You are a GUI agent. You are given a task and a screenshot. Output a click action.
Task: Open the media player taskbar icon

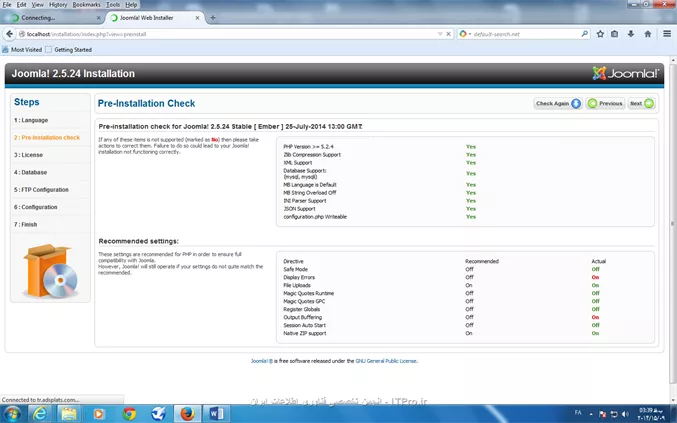(98, 414)
